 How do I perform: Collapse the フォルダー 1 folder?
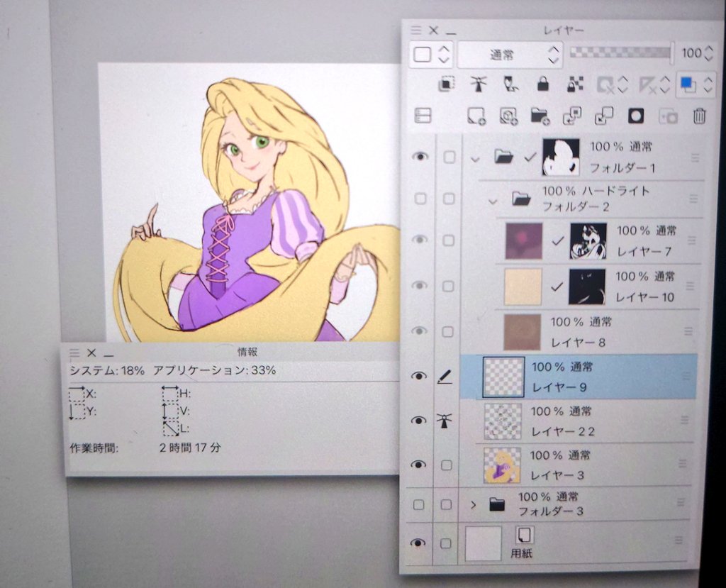[x=474, y=159]
